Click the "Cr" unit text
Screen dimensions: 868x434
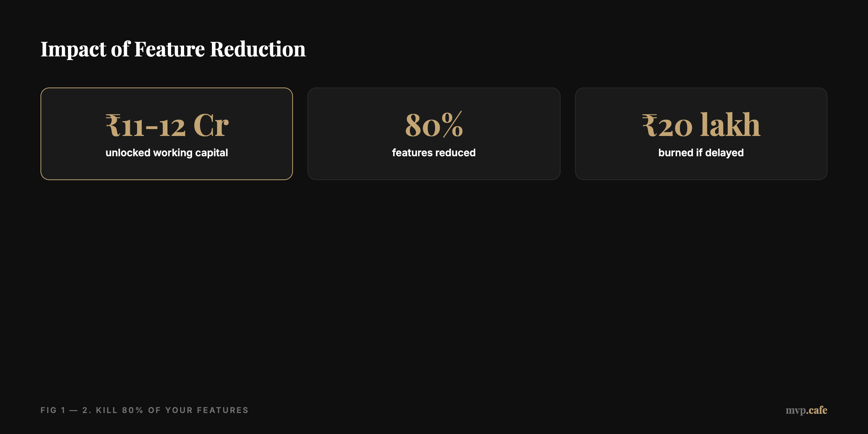click(x=211, y=125)
